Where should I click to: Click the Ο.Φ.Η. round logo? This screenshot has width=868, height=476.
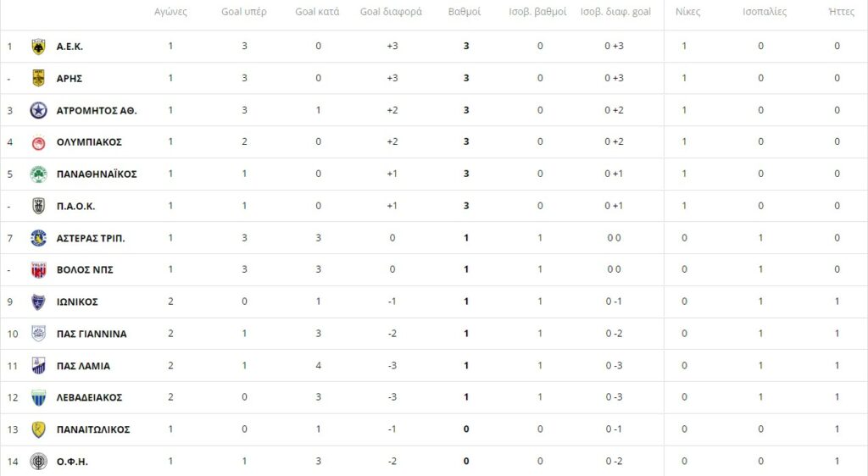pos(38,462)
